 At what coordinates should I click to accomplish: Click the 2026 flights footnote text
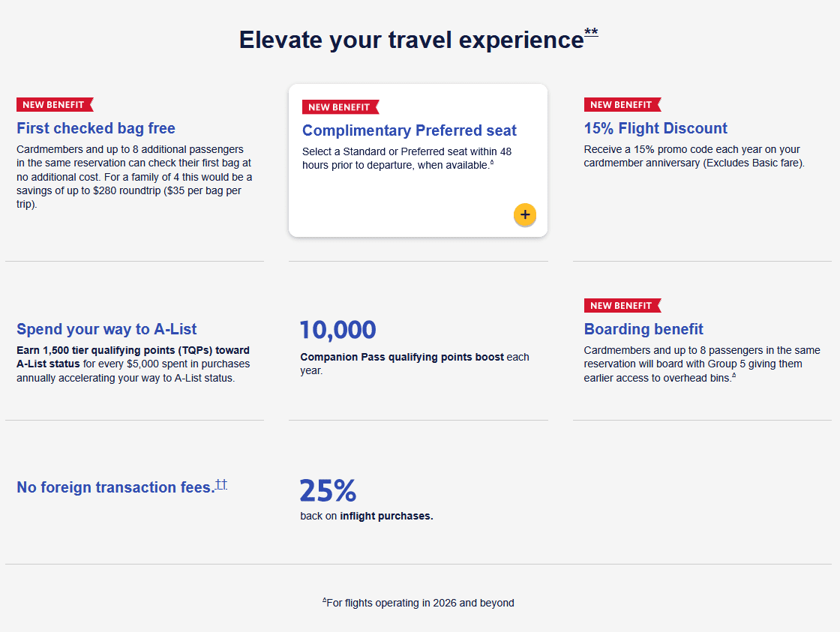421,603
